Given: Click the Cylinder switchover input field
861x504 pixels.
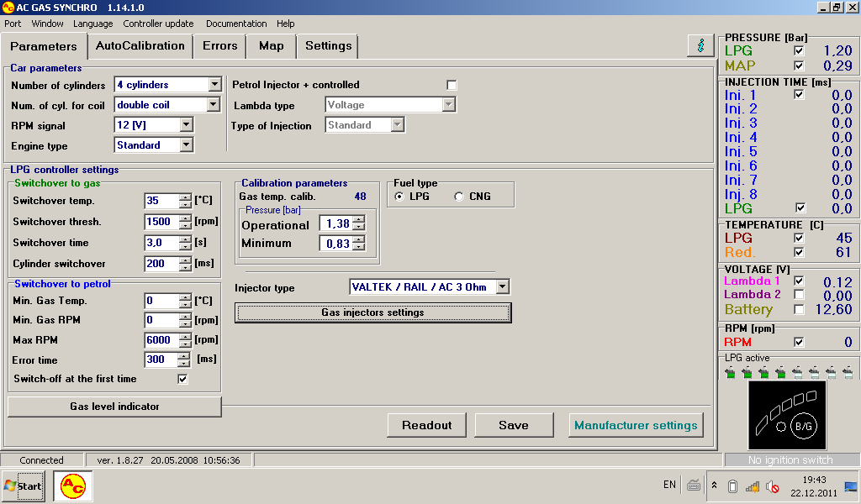Looking at the screenshot, I should (161, 263).
